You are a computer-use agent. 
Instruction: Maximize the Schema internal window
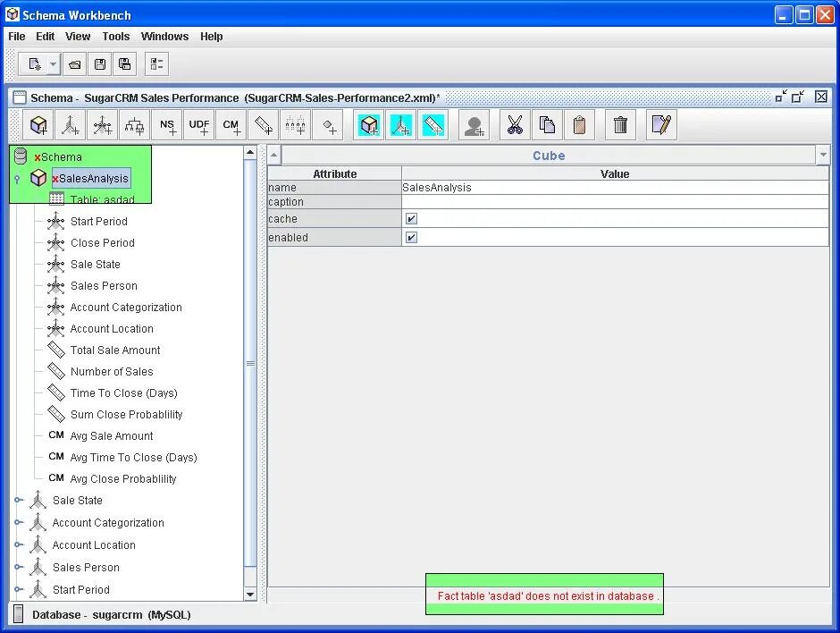(x=798, y=97)
